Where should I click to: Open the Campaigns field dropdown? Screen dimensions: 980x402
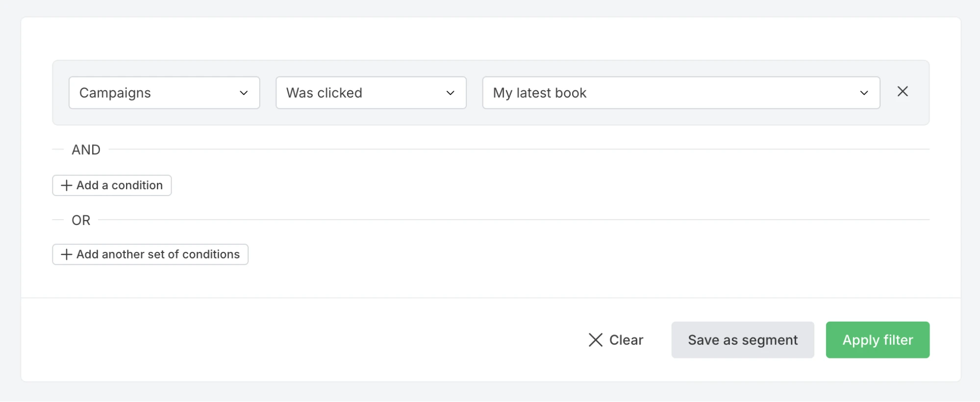click(164, 93)
